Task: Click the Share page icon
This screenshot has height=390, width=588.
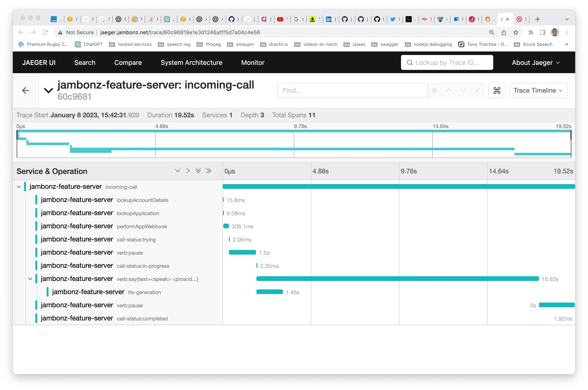Action: click(x=504, y=32)
